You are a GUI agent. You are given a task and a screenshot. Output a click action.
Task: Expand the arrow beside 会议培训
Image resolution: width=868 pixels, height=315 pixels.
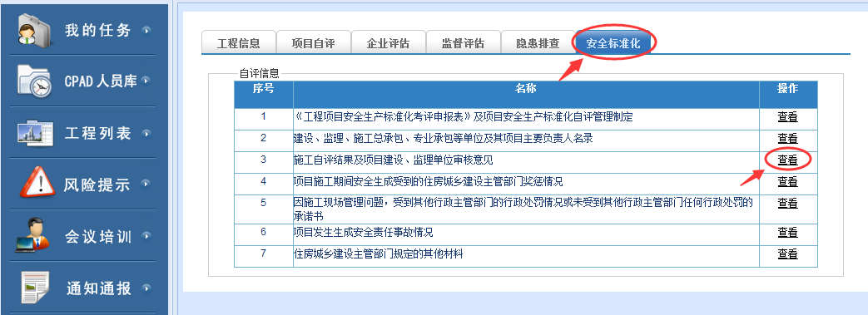[146, 236]
